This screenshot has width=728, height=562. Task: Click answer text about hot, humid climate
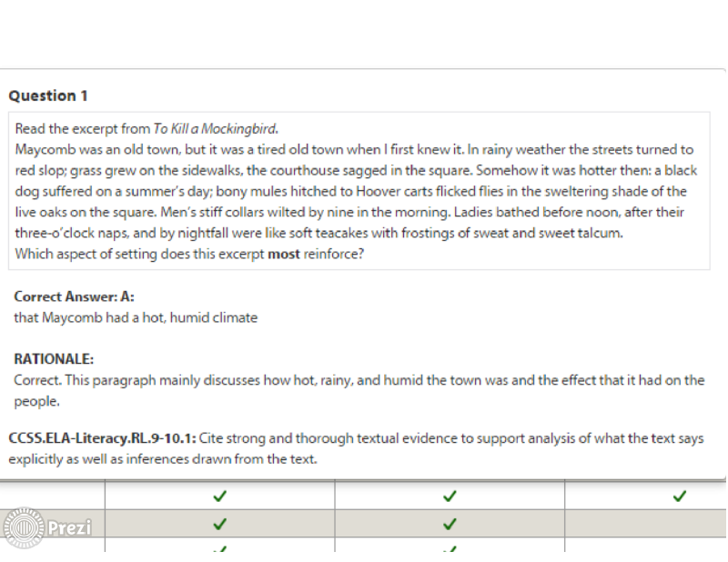pyautogui.click(x=136, y=318)
